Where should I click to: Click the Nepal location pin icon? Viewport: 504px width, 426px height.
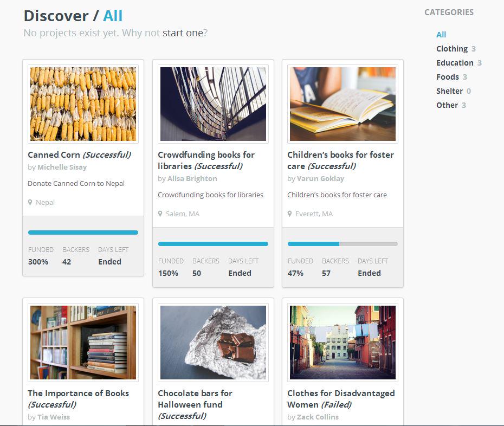point(30,202)
